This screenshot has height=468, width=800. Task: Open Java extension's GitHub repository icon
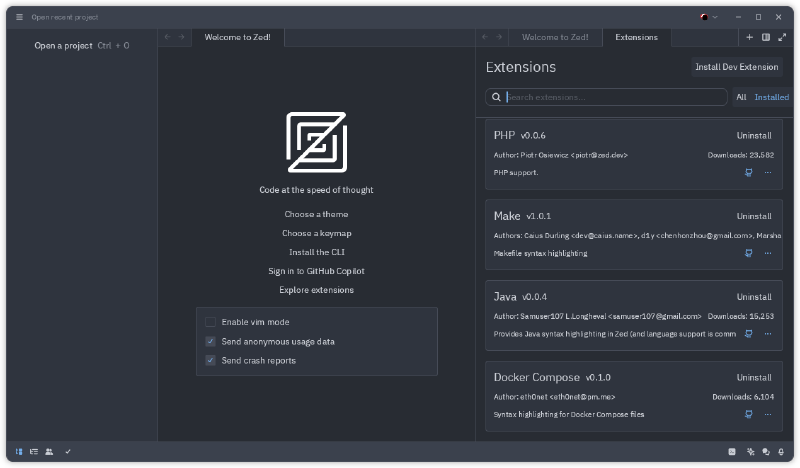[x=748, y=334]
